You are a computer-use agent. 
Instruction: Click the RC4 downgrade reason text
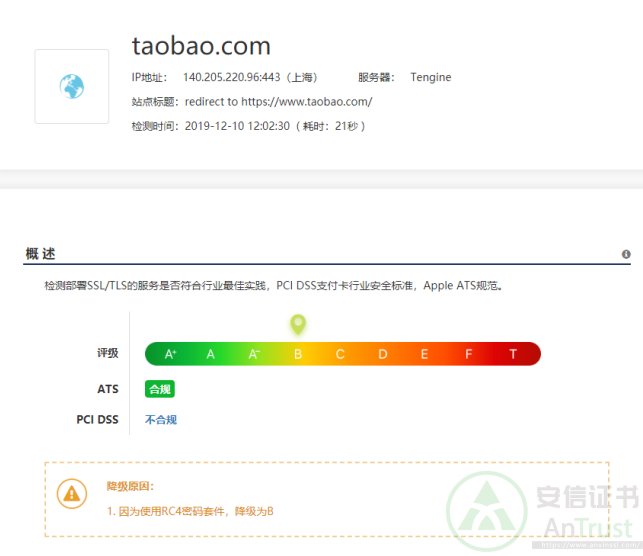click(x=190, y=511)
